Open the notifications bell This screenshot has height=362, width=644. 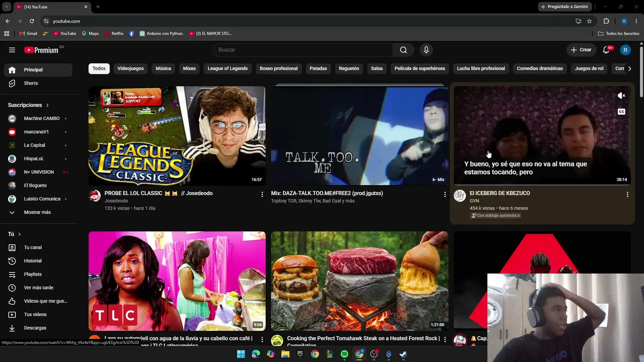[x=606, y=50]
